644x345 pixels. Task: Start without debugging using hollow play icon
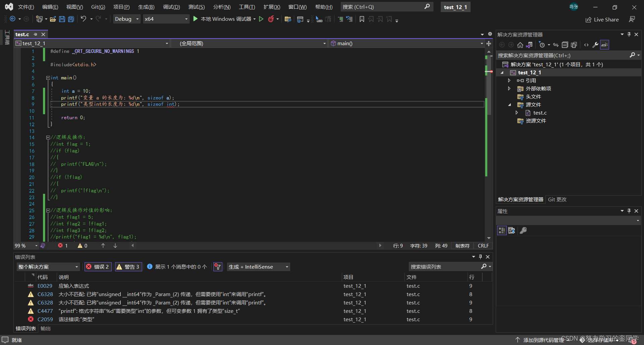click(x=261, y=19)
